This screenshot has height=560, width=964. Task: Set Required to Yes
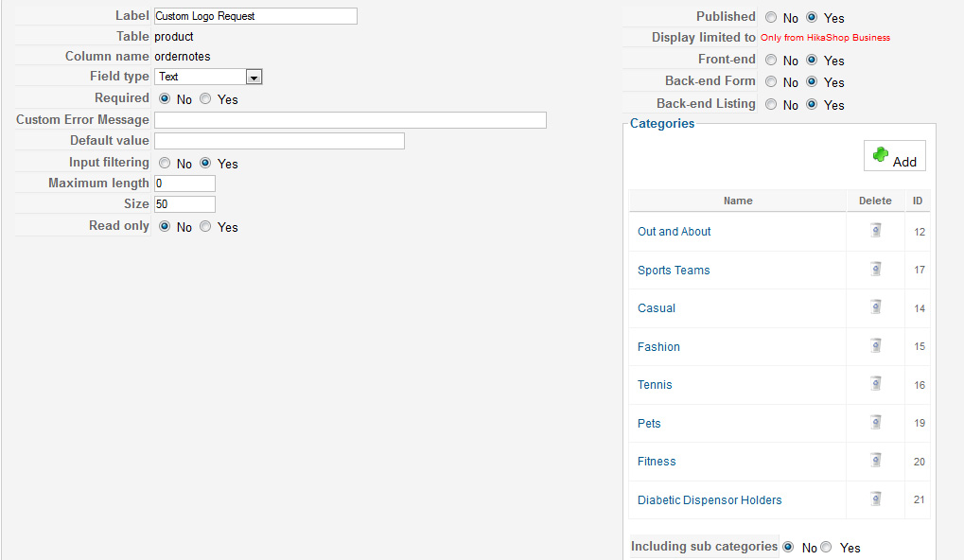point(205,98)
